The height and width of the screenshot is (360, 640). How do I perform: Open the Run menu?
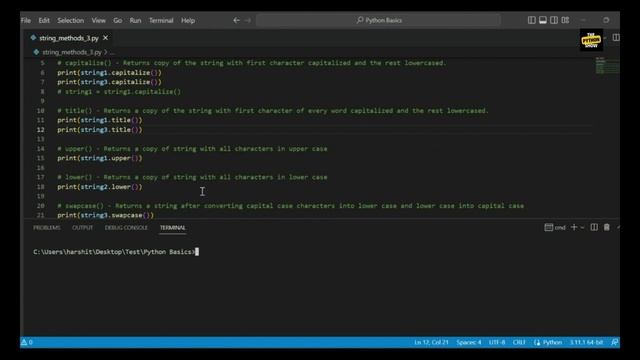pos(135,20)
